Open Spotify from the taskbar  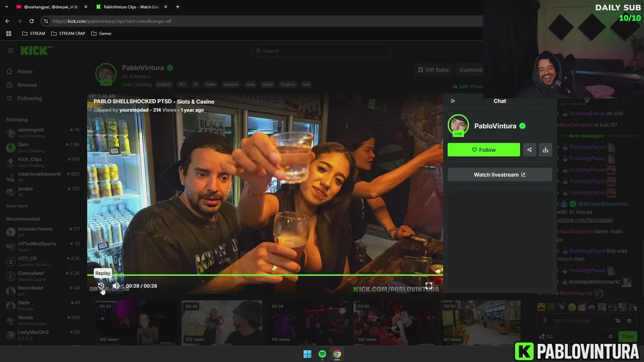point(322,354)
